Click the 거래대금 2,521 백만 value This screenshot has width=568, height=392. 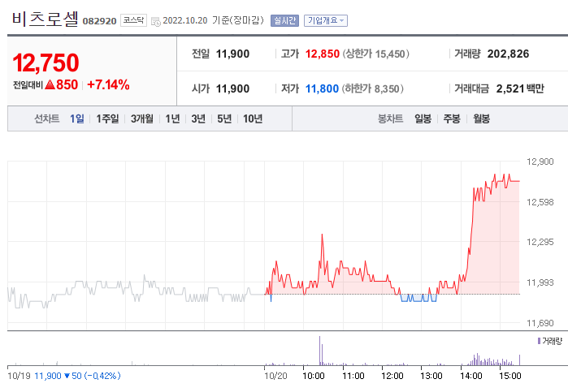click(x=520, y=88)
